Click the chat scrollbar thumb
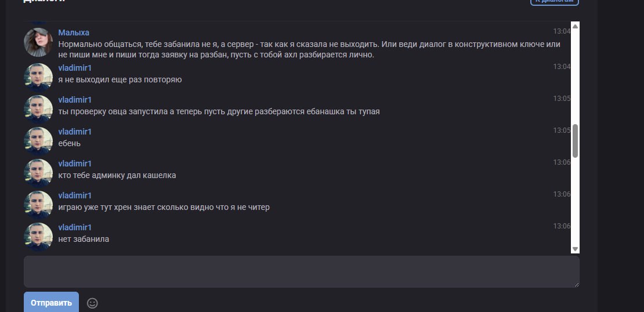The height and width of the screenshot is (312, 644). coord(575,140)
